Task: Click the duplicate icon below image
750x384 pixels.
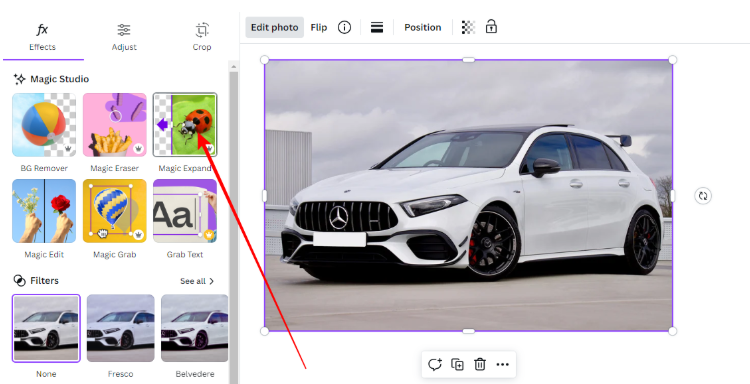Action: 457,364
